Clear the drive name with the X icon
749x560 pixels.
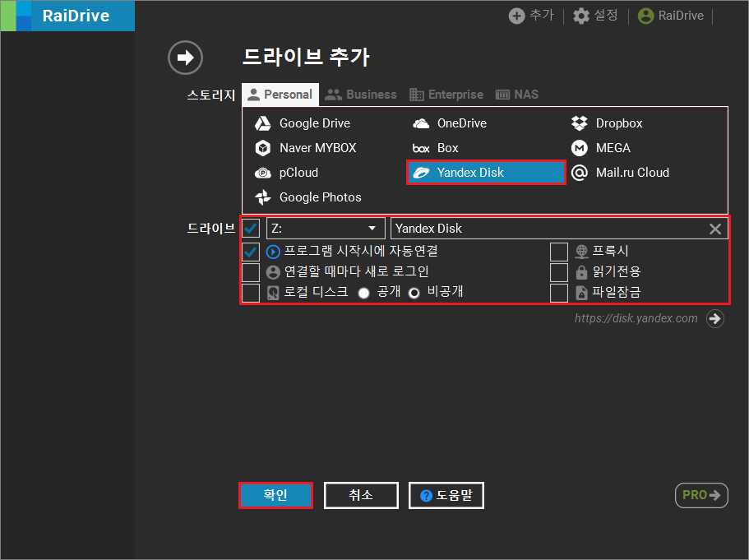click(715, 229)
